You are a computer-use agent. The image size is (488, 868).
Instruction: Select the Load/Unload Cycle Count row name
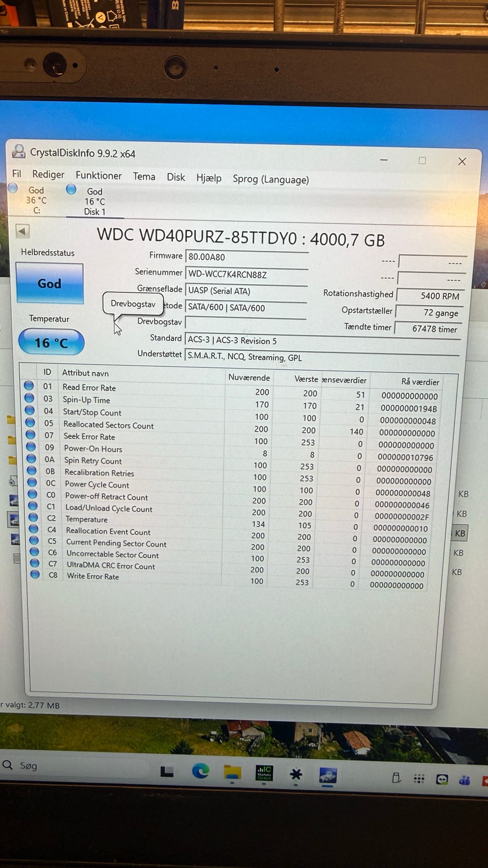pyautogui.click(x=109, y=508)
